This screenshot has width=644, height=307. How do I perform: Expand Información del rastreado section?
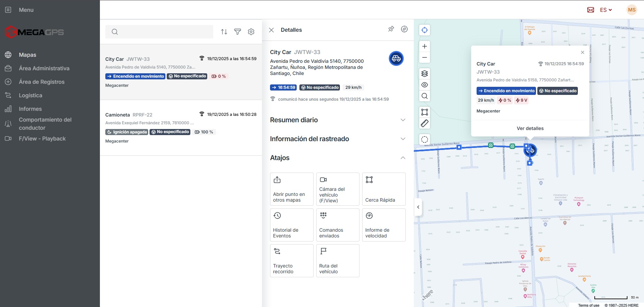pyautogui.click(x=338, y=139)
